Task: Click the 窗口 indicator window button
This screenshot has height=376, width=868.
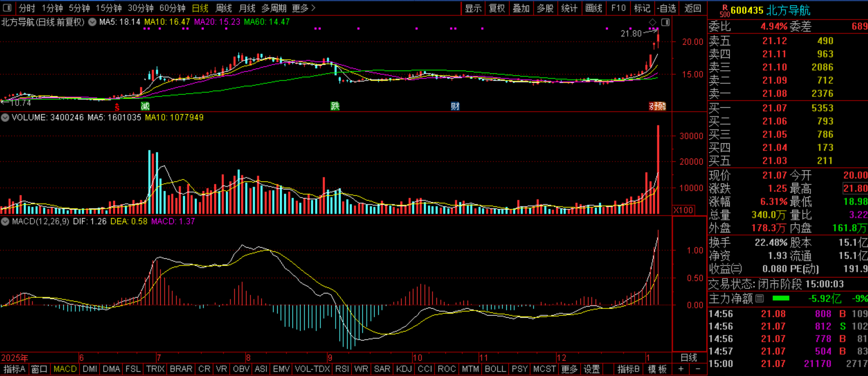Action: (39, 369)
